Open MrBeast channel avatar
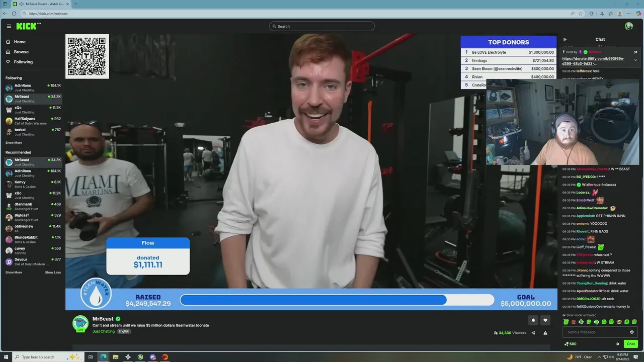Screen dimensions: 644x362 point(80,324)
